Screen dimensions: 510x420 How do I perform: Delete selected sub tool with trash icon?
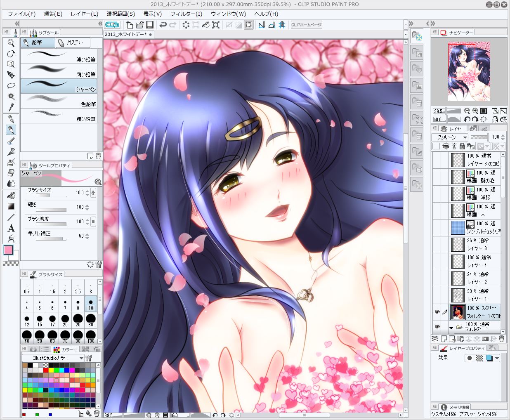[99, 156]
